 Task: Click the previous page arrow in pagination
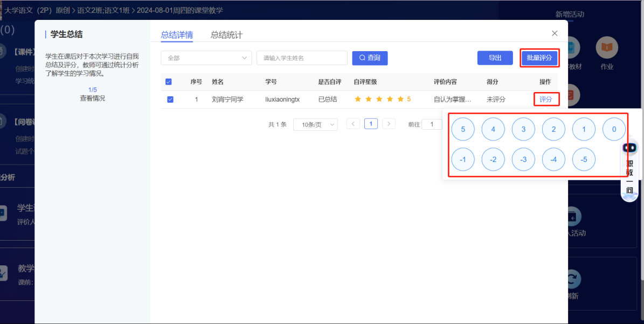[353, 123]
